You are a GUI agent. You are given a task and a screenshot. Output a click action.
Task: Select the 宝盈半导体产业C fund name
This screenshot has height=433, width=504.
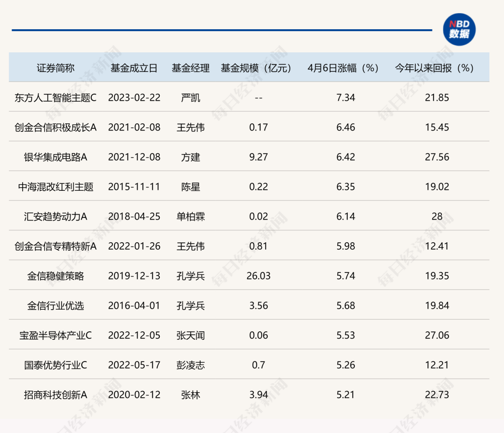[x=55, y=335]
